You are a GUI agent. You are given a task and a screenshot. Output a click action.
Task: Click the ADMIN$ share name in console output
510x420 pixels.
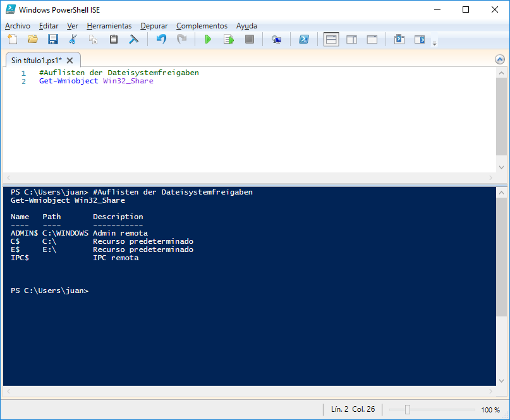25,233
